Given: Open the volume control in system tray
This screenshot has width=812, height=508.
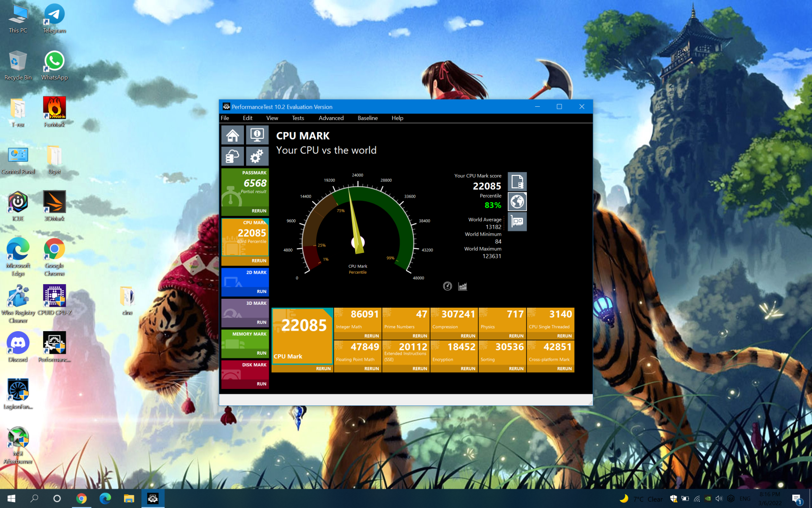Looking at the screenshot, I should click(719, 499).
